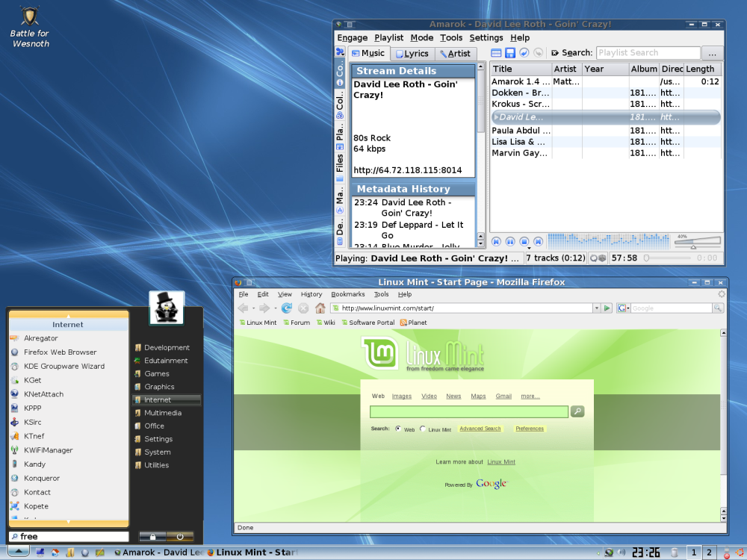The height and width of the screenshot is (560, 747).
Task: Click the Amarok undo playlist icon
Action: click(x=524, y=53)
